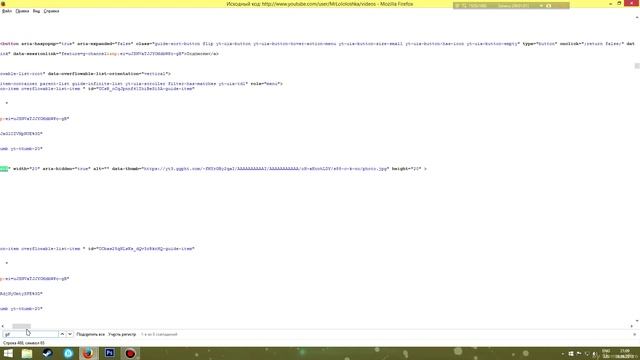Click the yt3.ggpht.com photo.jpg URL link
The image size is (640, 360).
[265, 169]
